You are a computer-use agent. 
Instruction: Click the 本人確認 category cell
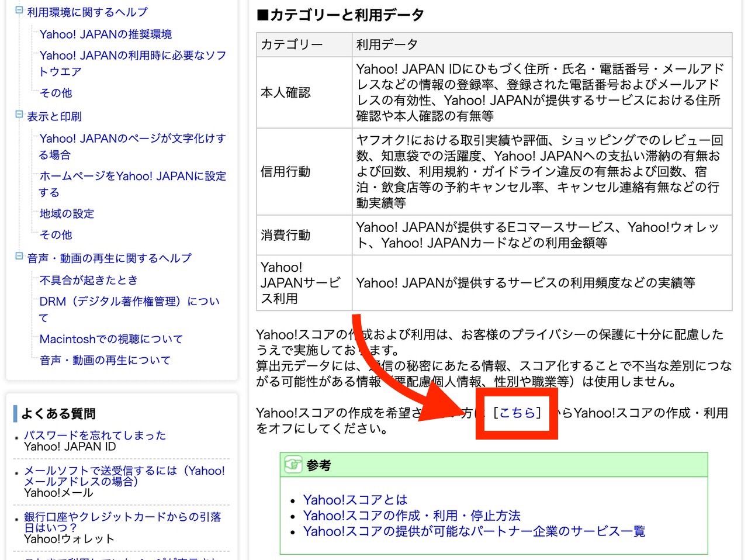click(x=304, y=92)
